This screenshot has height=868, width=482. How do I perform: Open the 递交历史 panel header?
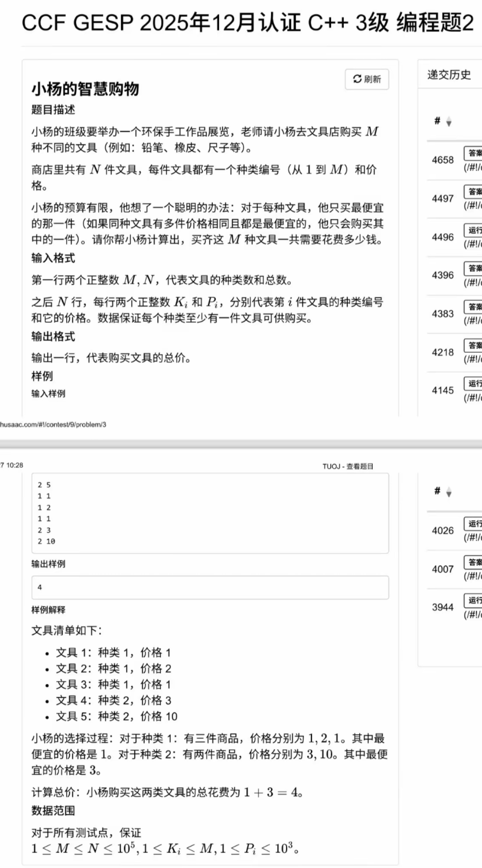[x=449, y=75]
